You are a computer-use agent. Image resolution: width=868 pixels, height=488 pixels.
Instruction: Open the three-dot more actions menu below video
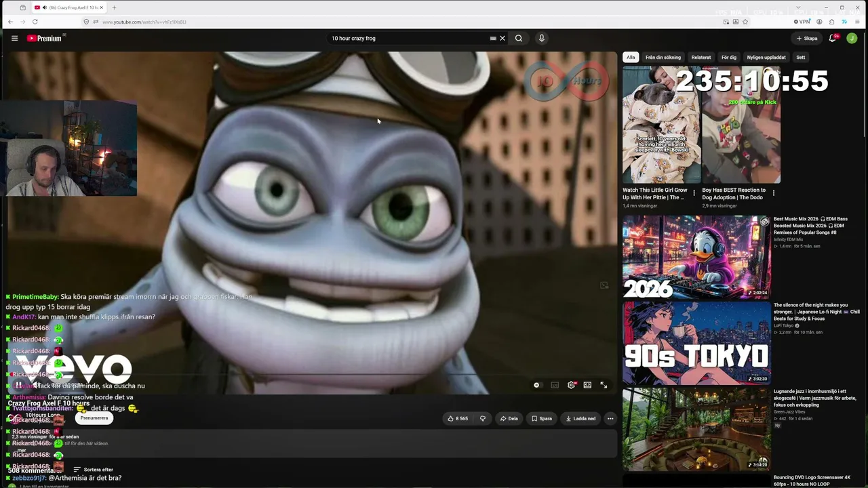point(610,418)
